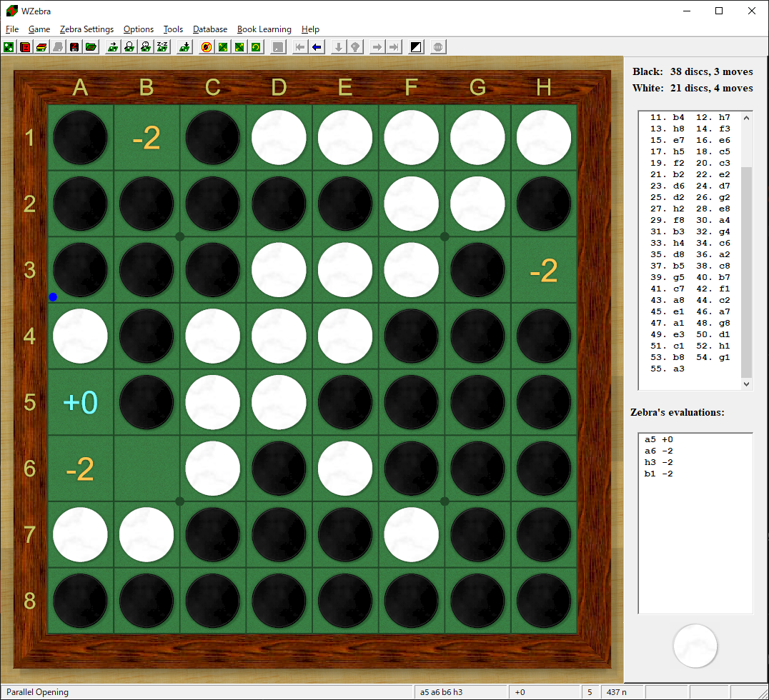Click the grey forward arrow icon

(x=377, y=47)
